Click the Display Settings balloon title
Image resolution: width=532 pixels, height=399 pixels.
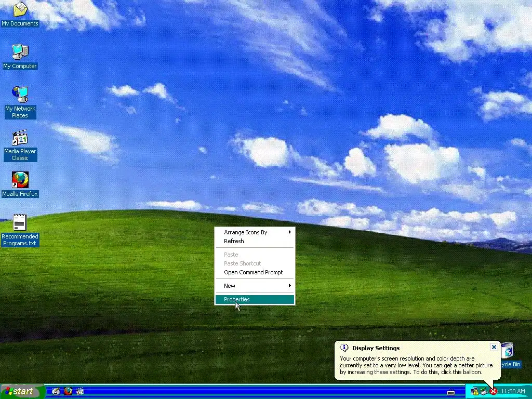point(376,348)
